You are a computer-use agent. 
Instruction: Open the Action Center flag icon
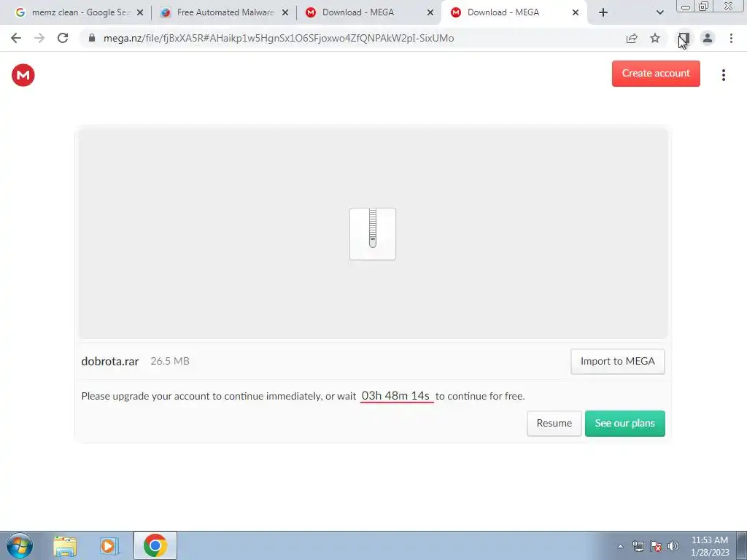pyautogui.click(x=656, y=546)
